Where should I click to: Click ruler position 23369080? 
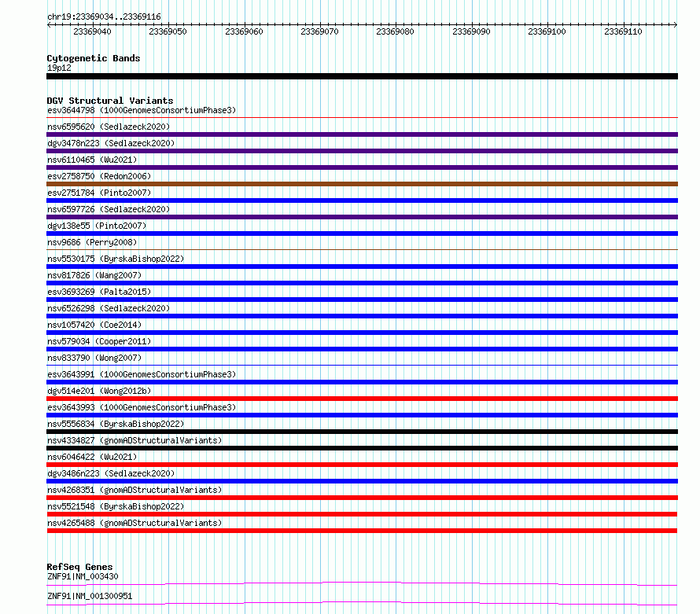tap(395, 31)
